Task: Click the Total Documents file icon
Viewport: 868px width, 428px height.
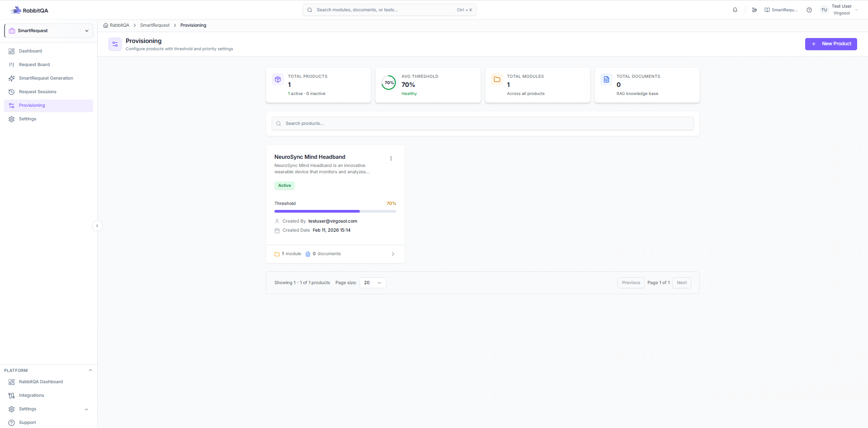Action: point(606,80)
